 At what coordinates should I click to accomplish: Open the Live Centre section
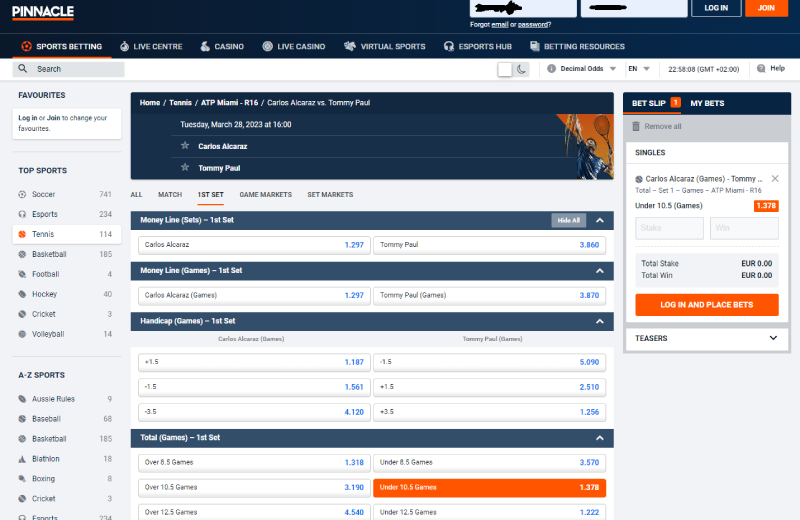[x=151, y=46]
